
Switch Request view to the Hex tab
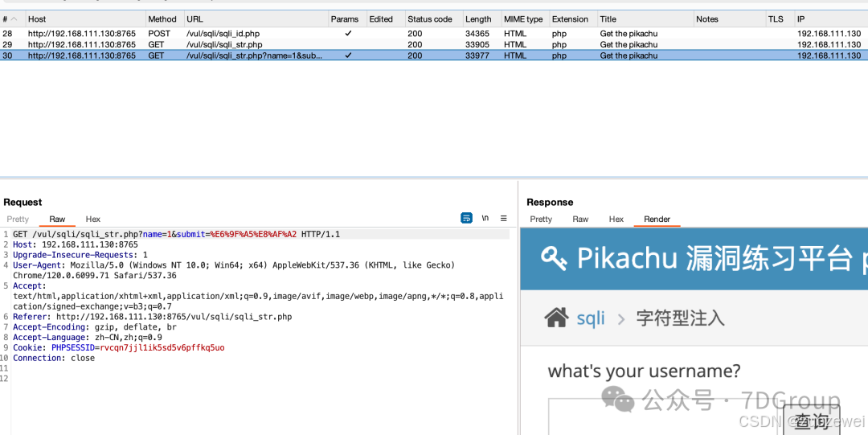point(93,219)
